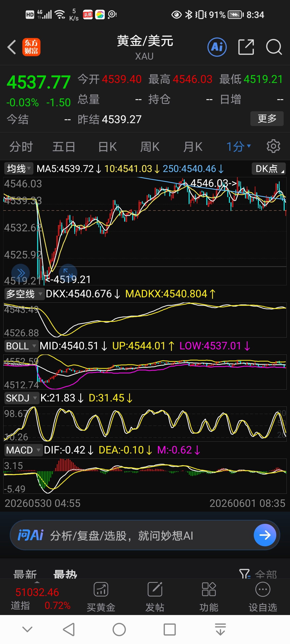This screenshot has width=290, height=644.
Task: Tap the double-chevron expand chart button
Action: coord(21,273)
